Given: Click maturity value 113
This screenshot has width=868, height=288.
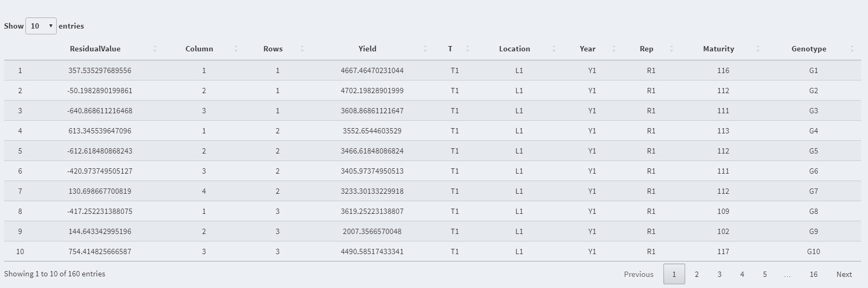Looking at the screenshot, I should pos(723,131).
